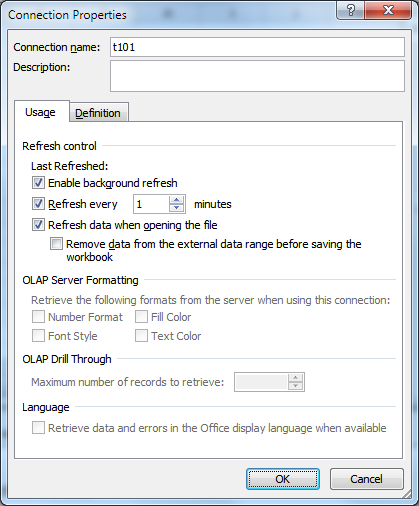Enable Remove data from external data range

point(56,244)
